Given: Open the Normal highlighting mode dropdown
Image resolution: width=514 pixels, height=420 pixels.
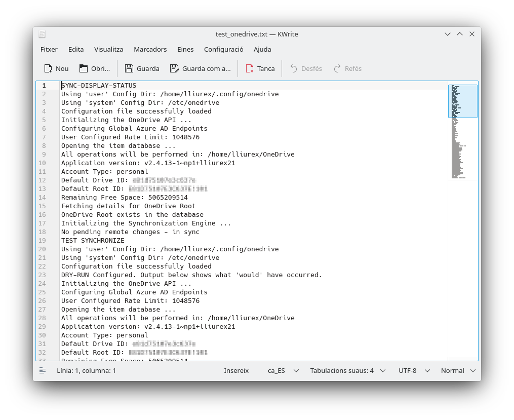Looking at the screenshot, I should point(458,370).
